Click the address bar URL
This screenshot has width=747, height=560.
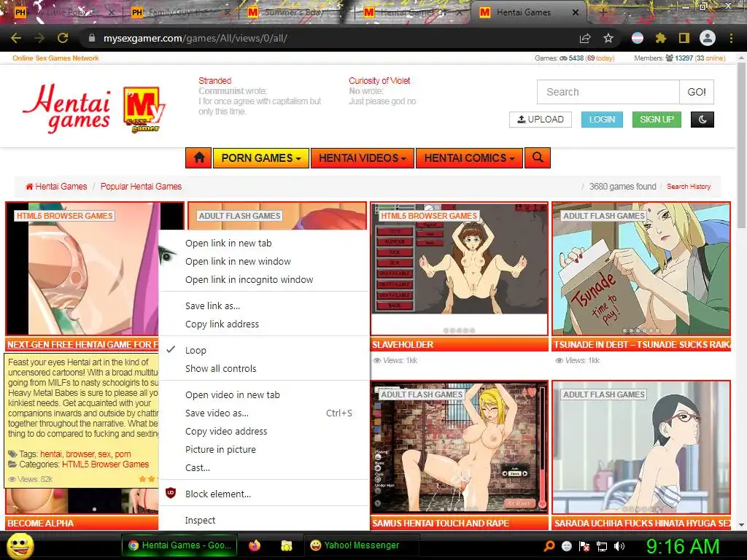[x=196, y=38]
